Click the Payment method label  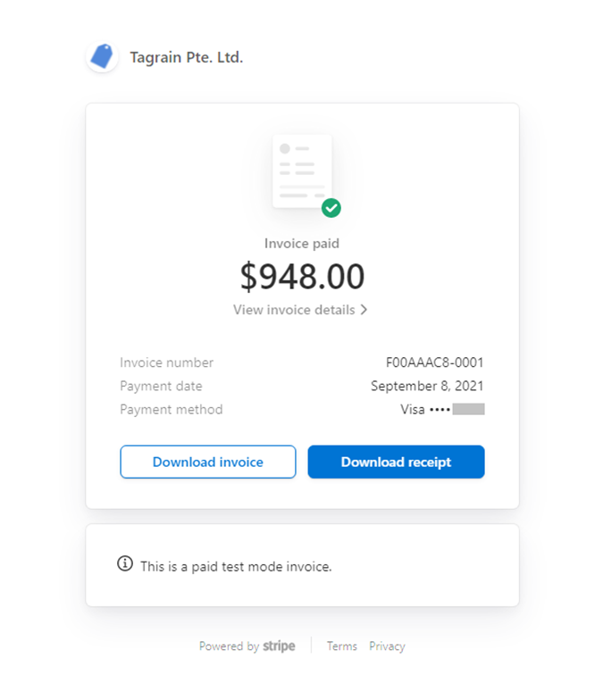172,410
